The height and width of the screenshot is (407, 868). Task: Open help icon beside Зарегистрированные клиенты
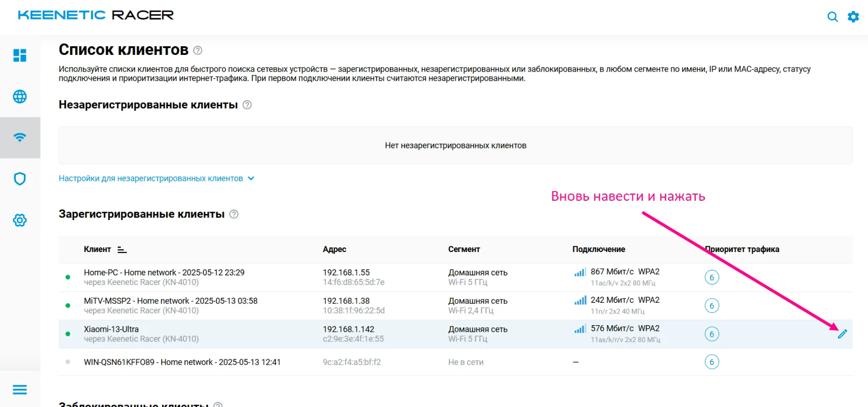pyautogui.click(x=234, y=214)
